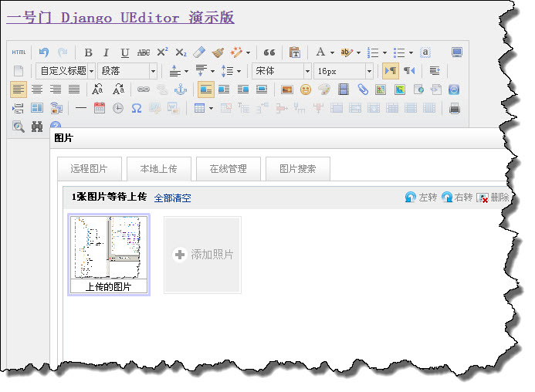The width and height of the screenshot is (535, 392).
Task: Insert the current time with the clock icon
Action: [x=118, y=108]
